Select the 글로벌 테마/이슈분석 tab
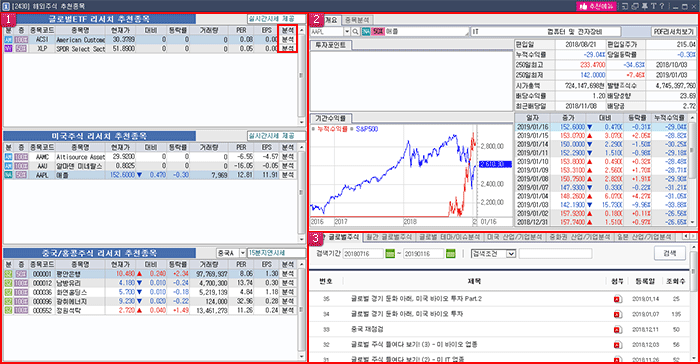 pyautogui.click(x=449, y=237)
